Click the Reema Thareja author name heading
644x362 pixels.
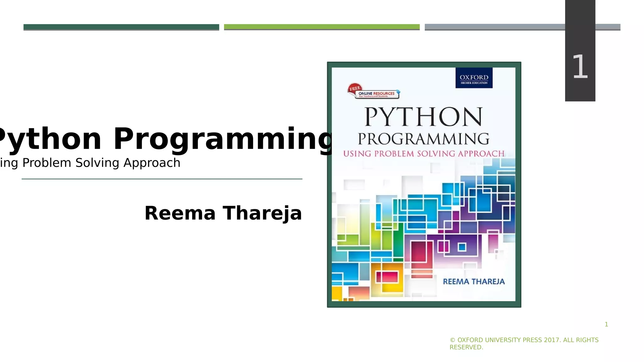pos(223,213)
